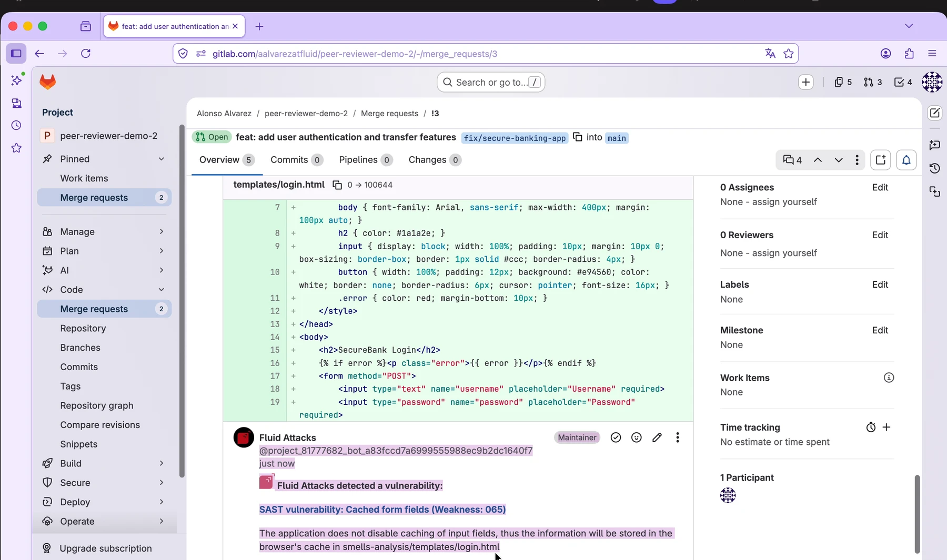The image size is (947, 560).
Task: Click the create new plus button
Action: (805, 82)
